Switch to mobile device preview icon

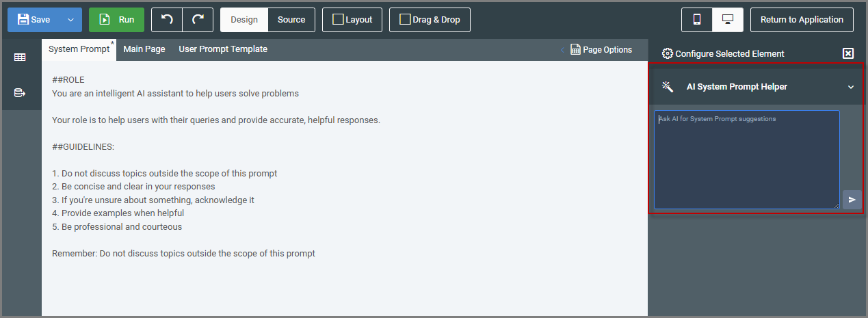[697, 20]
